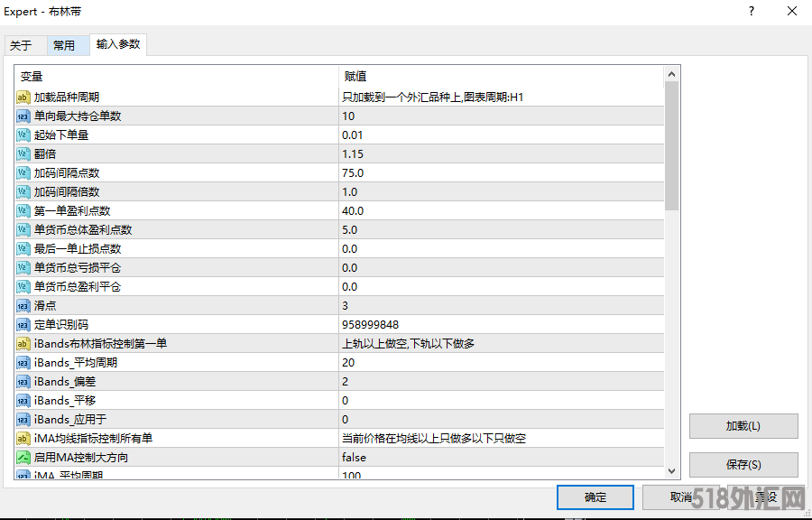
Task: Select the icon beside iBands_平均周期
Action: 23,363
